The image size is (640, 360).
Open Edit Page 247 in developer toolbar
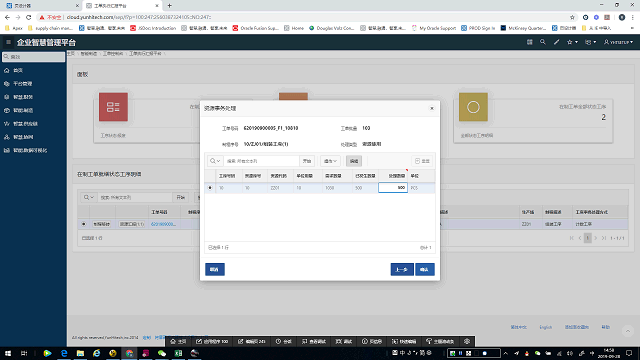tap(251, 341)
